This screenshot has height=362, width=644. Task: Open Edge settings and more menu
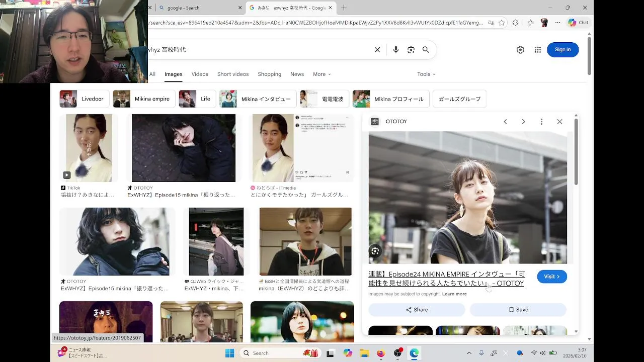[557, 23]
